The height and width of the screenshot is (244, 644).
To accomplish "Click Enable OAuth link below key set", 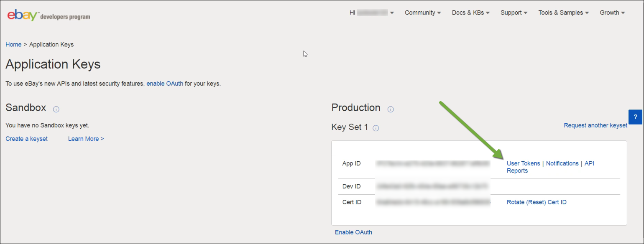I will pos(353,232).
